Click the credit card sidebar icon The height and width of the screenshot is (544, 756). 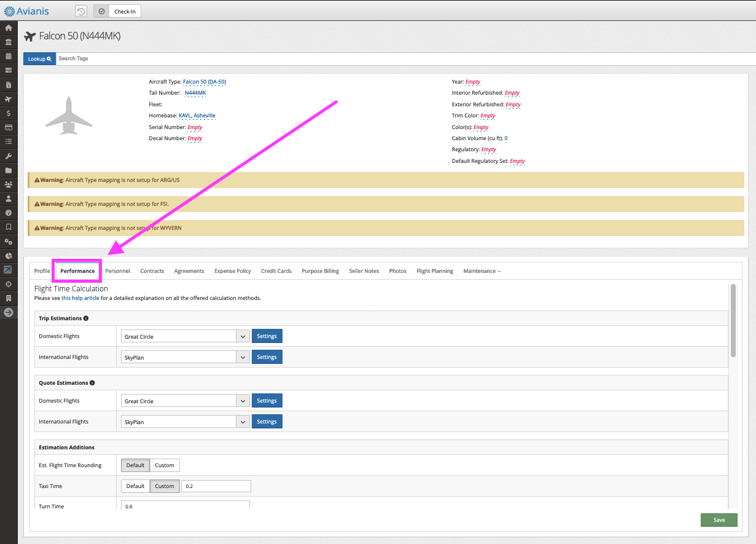pos(9,127)
